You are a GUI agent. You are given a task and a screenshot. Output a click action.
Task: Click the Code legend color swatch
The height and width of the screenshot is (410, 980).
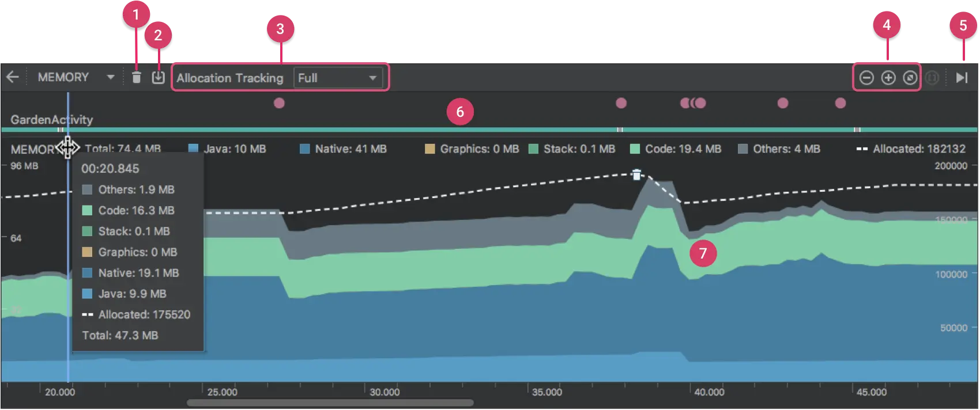635,149
